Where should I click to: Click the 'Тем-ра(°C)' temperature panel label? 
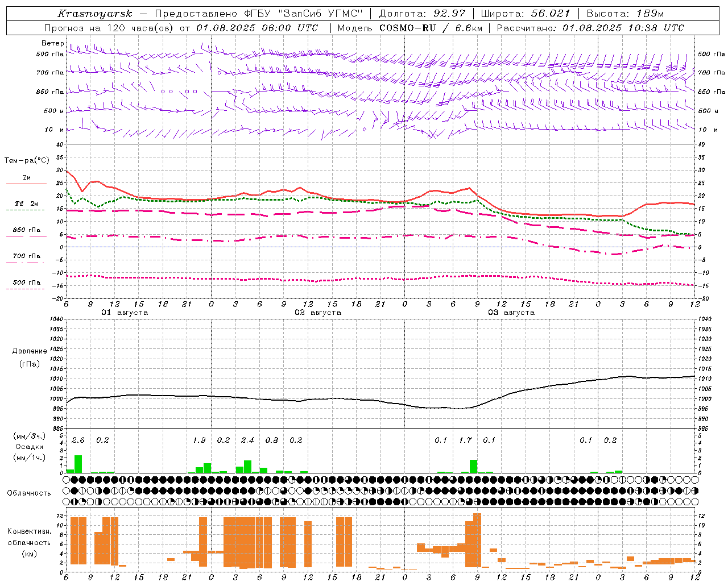point(27,161)
